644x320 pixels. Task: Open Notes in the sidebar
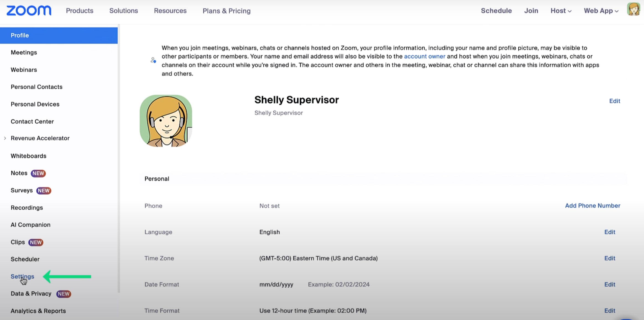19,173
